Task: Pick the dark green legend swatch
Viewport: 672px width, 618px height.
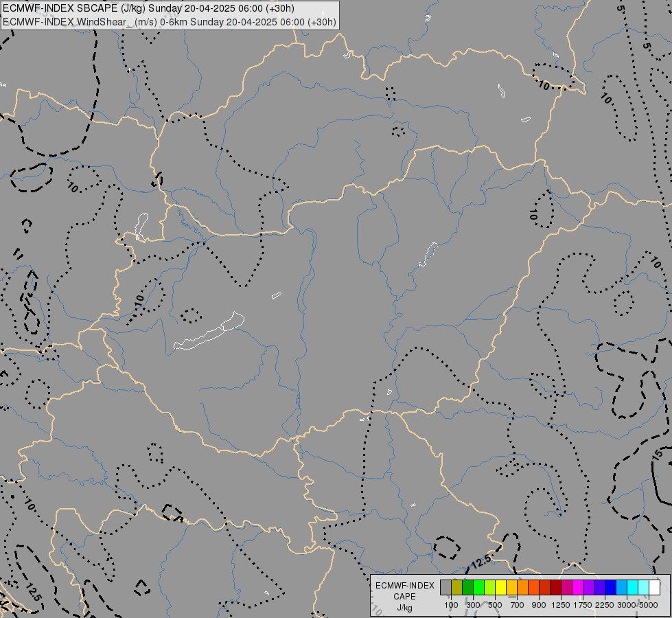Action: pos(467,588)
